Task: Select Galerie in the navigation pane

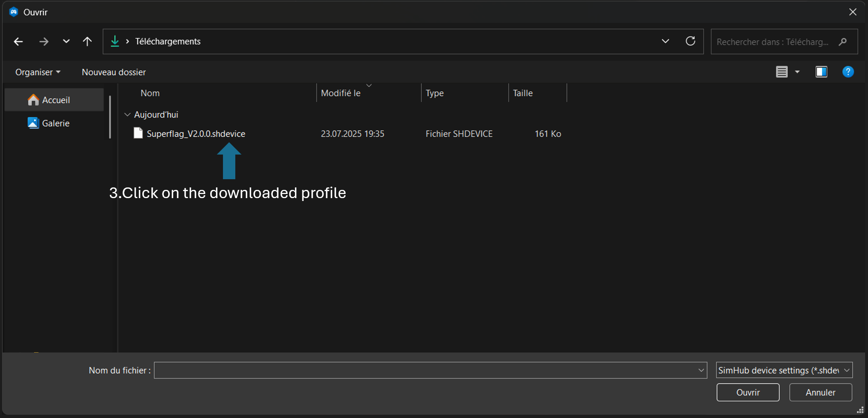Action: (56, 123)
